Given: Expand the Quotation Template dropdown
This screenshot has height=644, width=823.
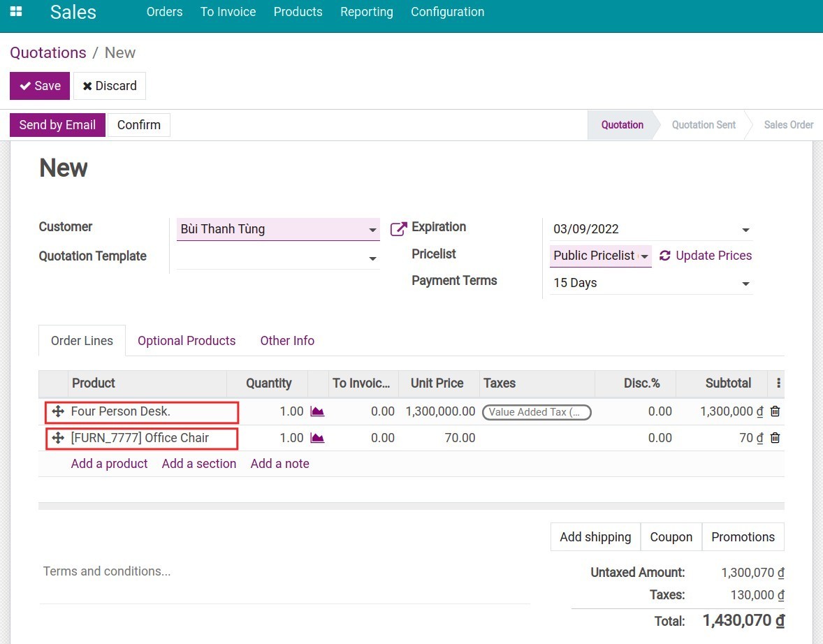Looking at the screenshot, I should (372, 258).
